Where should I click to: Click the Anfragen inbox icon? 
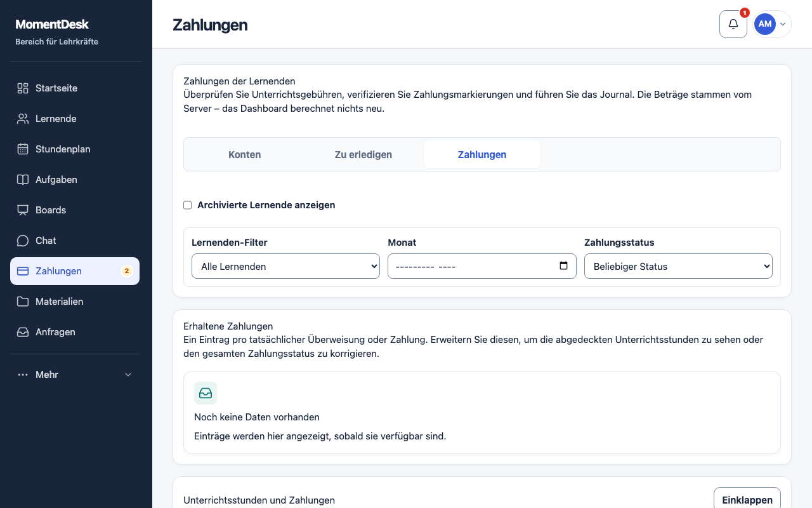(x=23, y=332)
